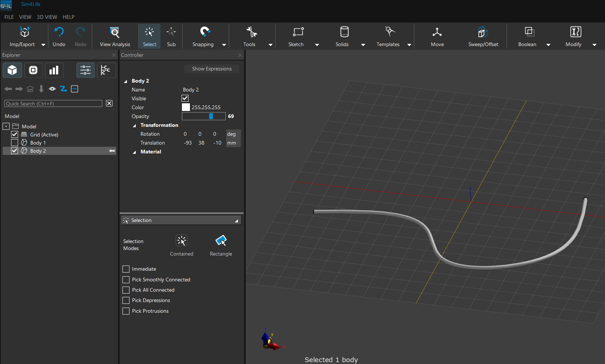Click into the Quick Search input field
This screenshot has width=605, height=364.
pos(53,104)
